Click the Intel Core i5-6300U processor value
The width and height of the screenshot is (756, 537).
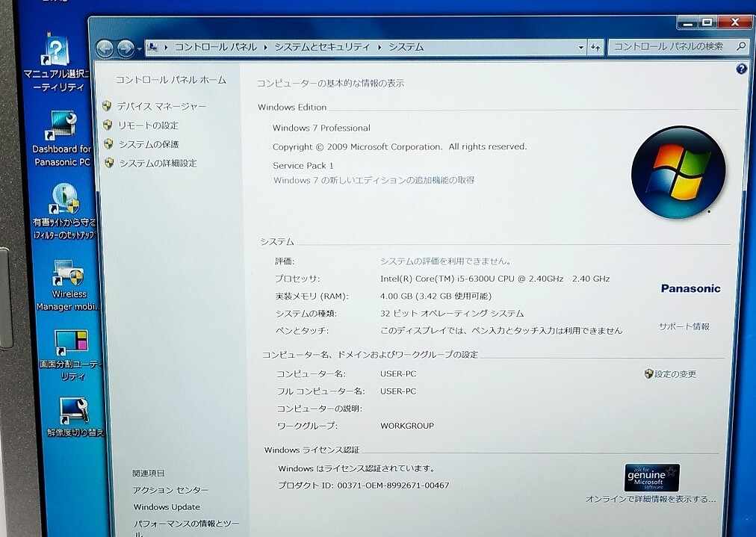[x=495, y=279]
